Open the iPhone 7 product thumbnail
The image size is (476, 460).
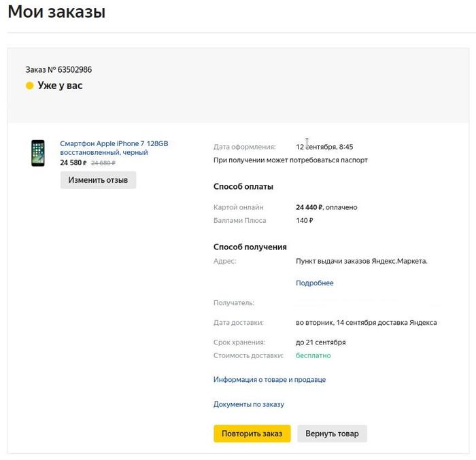point(38,153)
